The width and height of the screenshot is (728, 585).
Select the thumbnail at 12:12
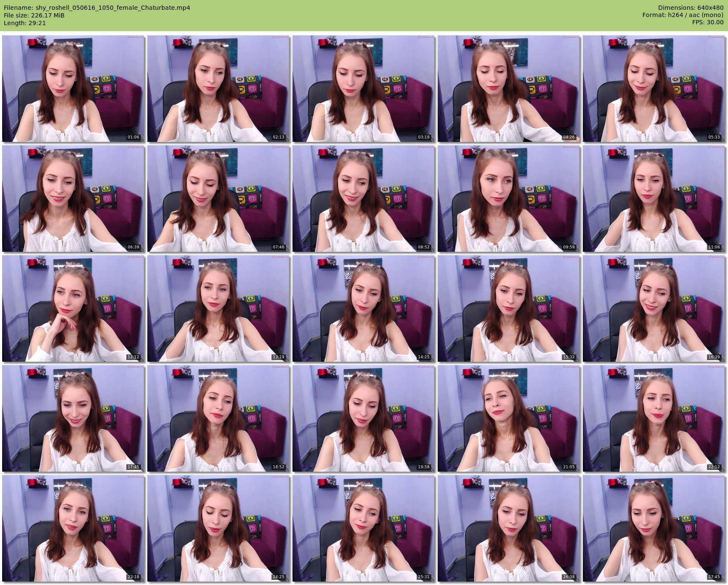pos(73,308)
